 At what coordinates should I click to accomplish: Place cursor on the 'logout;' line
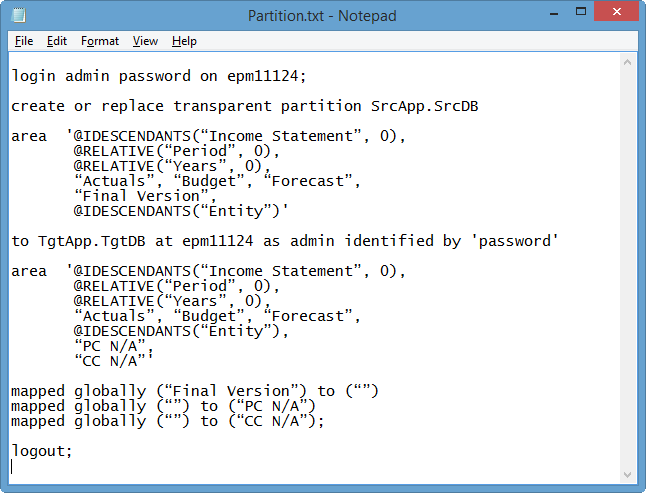click(42, 451)
